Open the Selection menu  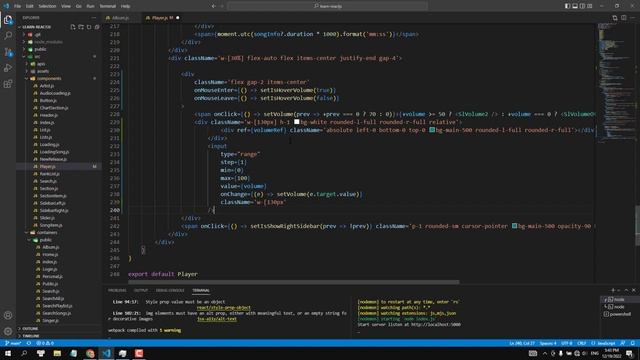tap(47, 6)
